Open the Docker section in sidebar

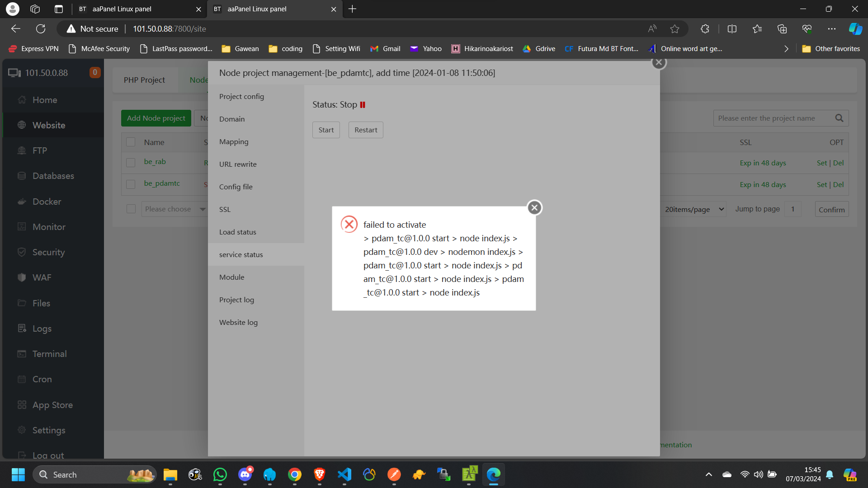click(46, 201)
